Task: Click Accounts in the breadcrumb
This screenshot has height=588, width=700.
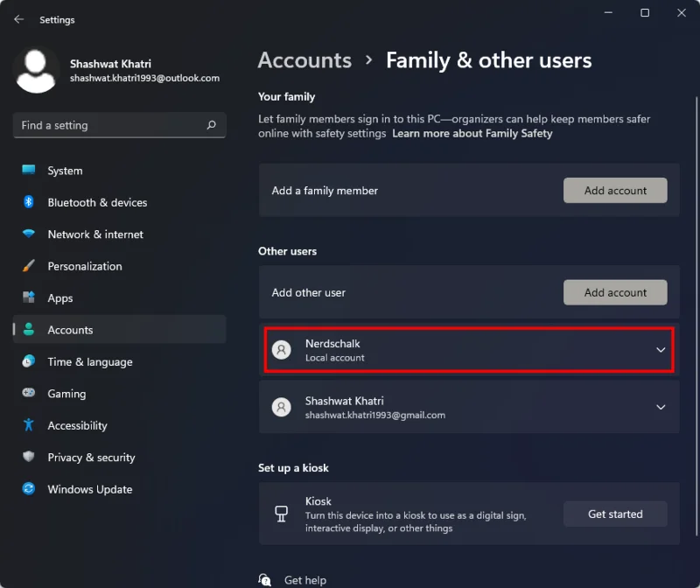Action: [304, 60]
